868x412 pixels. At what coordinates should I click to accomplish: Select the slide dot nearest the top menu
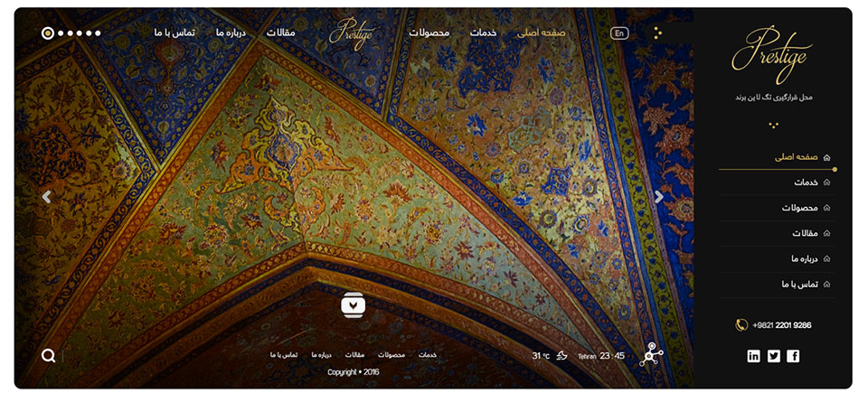98,33
